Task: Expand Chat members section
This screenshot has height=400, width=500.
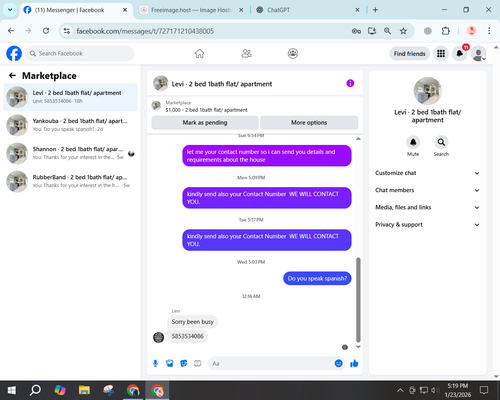Action: coord(428,190)
